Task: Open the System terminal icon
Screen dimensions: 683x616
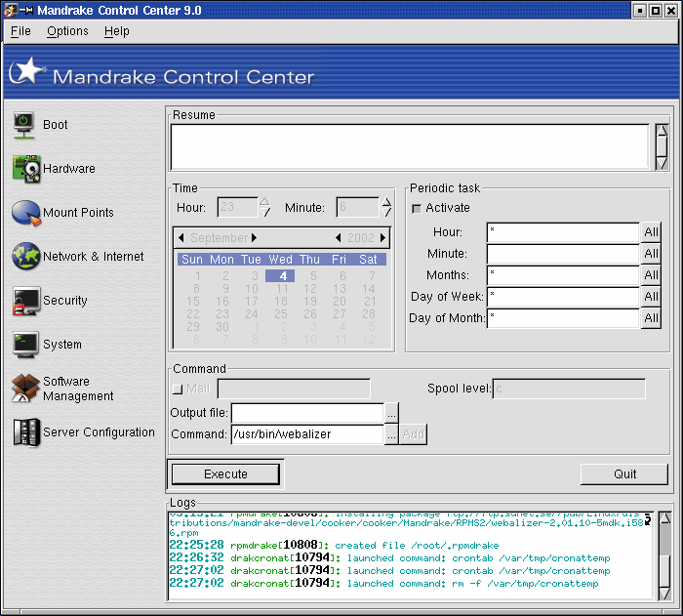Action: tap(25, 345)
